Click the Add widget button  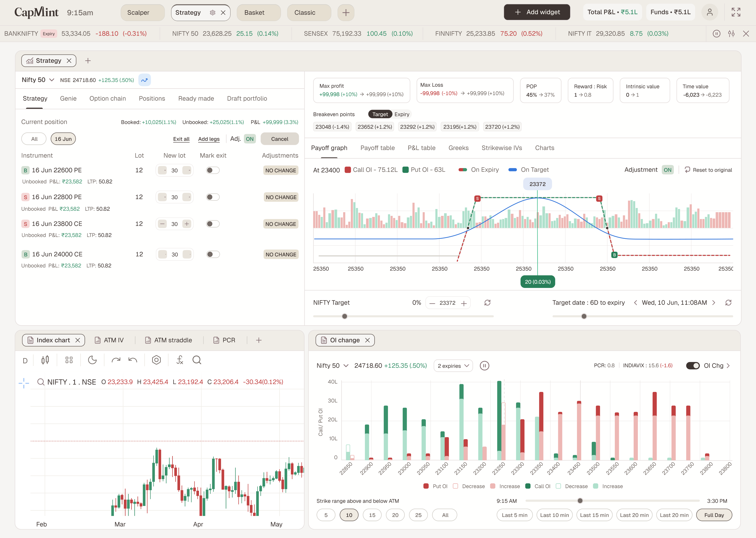537,12
